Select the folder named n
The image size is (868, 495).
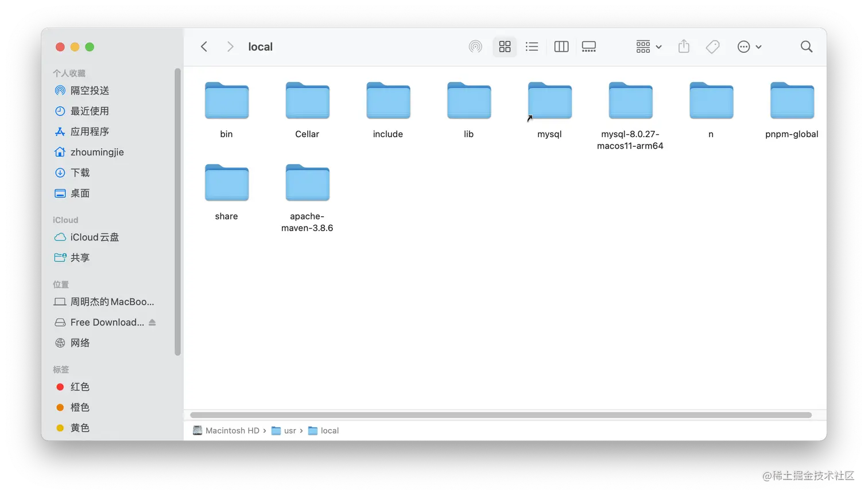(x=711, y=110)
